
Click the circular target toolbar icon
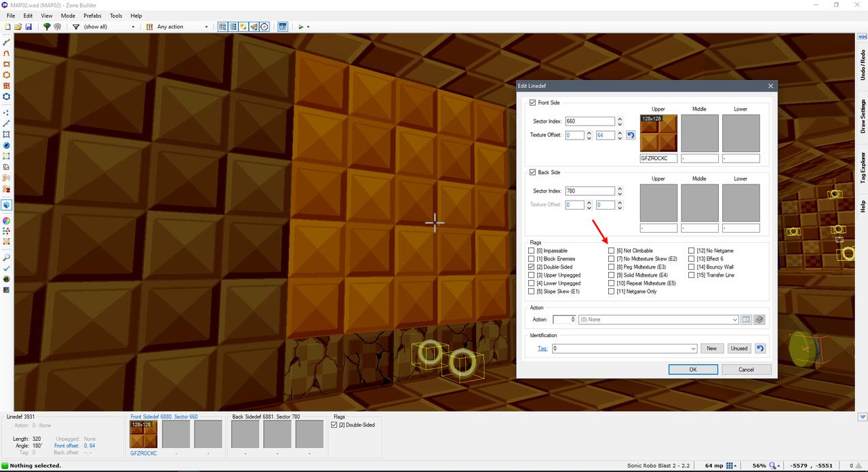point(264,26)
